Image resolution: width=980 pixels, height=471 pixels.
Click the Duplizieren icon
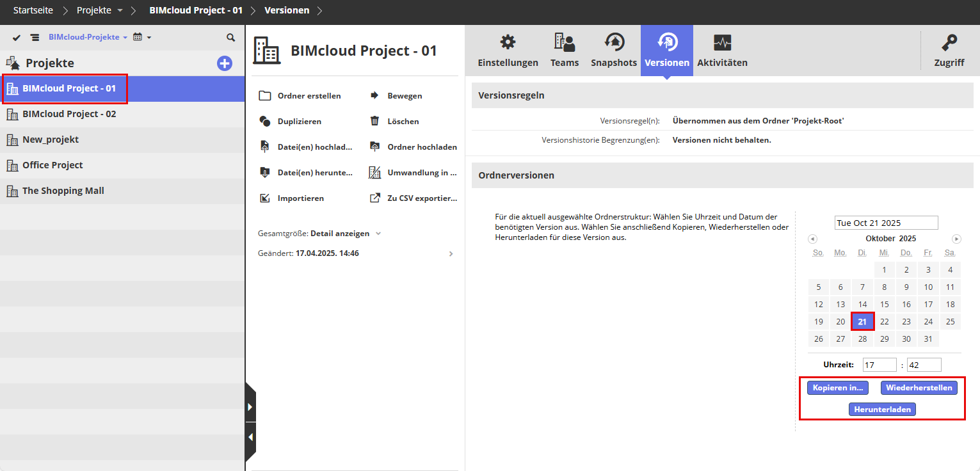265,121
